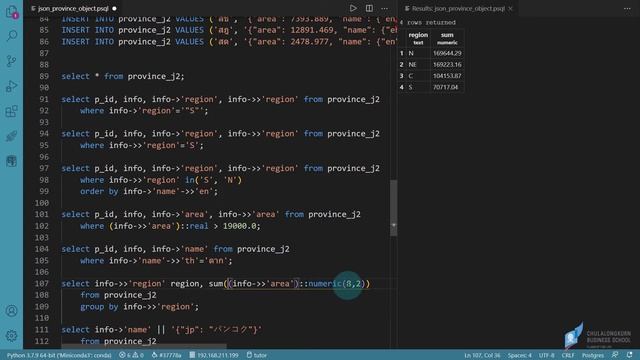Open the editor More Actions ellipsis menu
The width and height of the screenshot is (640, 360).
384,8
